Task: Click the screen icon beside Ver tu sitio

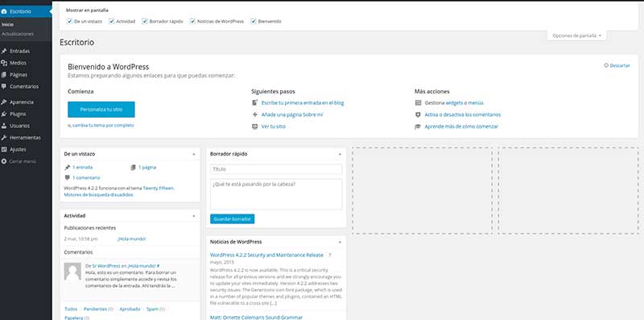Action: pyautogui.click(x=254, y=127)
